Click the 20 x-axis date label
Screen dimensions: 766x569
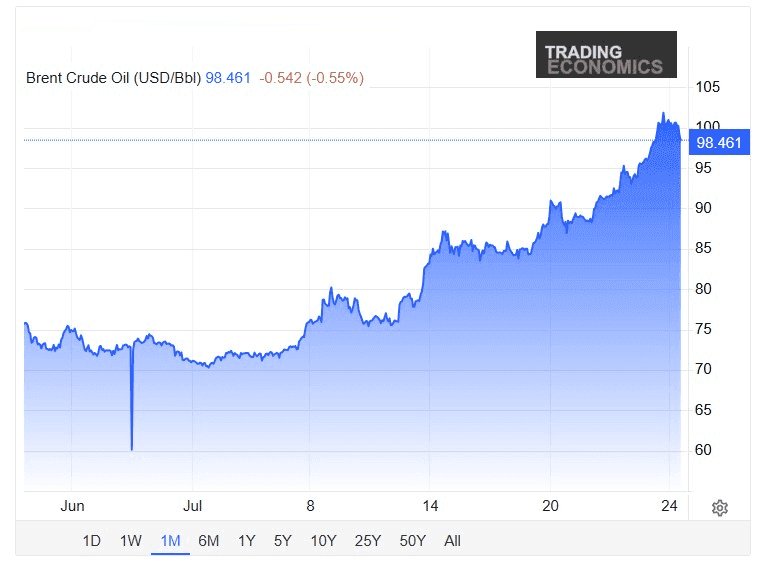coord(551,506)
